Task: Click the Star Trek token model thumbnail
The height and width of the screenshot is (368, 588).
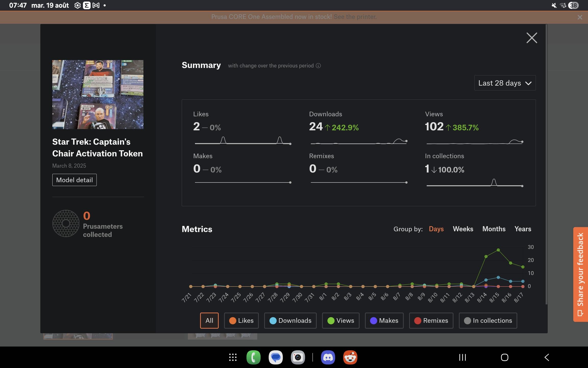Action: click(98, 95)
